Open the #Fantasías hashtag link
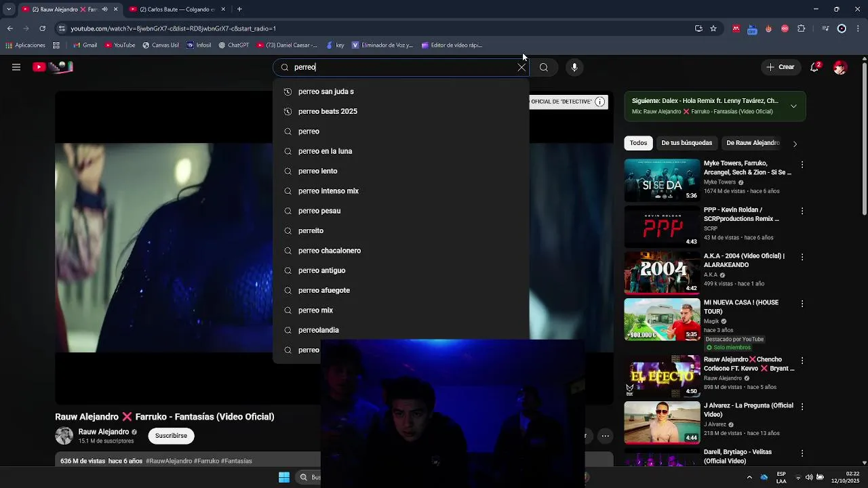The height and width of the screenshot is (488, 868). click(237, 461)
